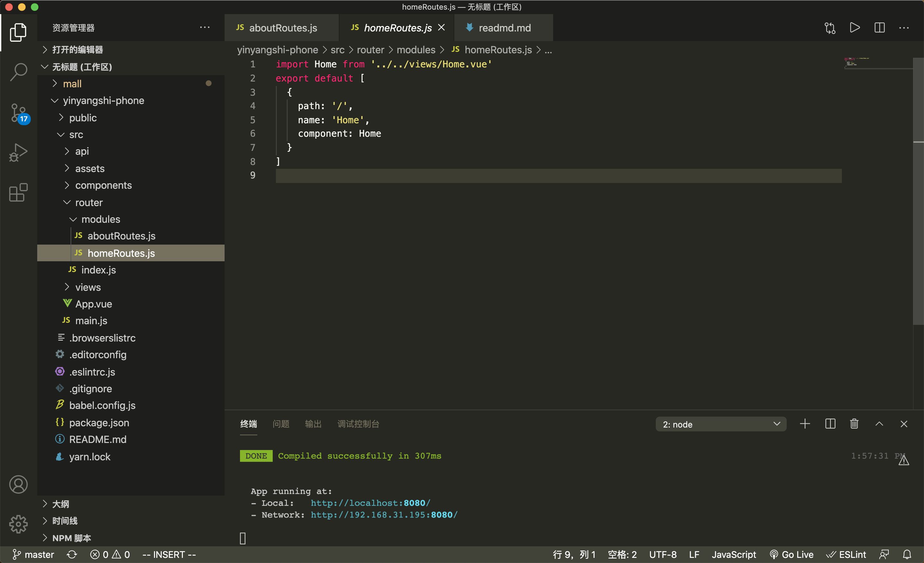The height and width of the screenshot is (563, 924).
Task: Expand the assets folder
Action: click(x=131, y=169)
